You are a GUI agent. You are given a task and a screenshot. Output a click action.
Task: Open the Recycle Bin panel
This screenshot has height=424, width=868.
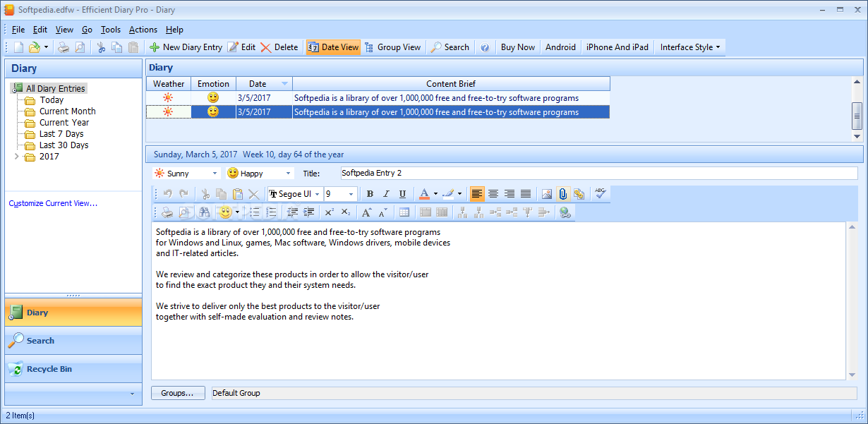[x=73, y=369]
